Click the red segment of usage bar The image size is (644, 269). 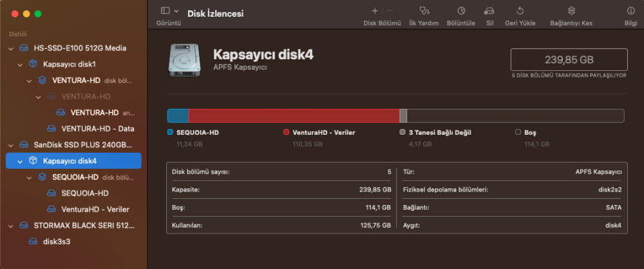(x=294, y=115)
